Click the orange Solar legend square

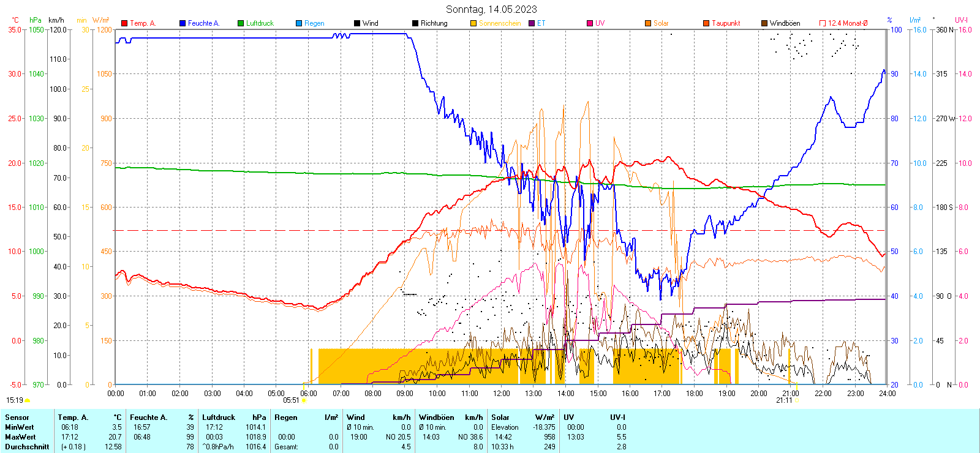[x=648, y=23]
